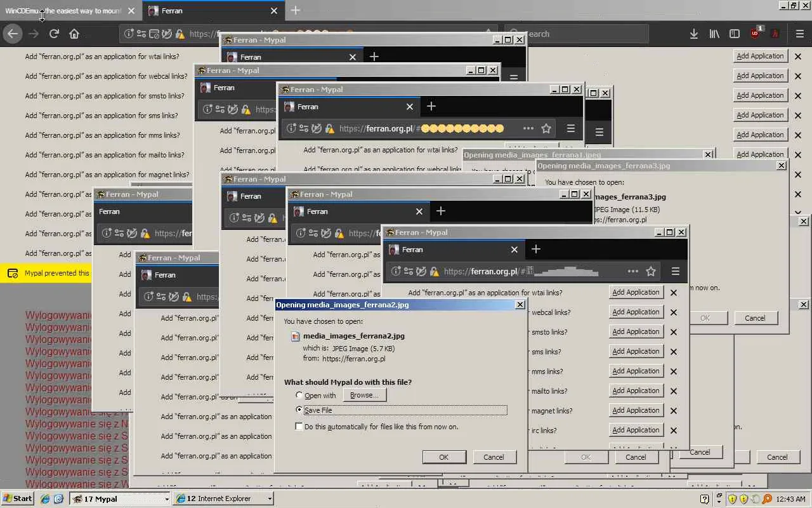Open the Windows Start menu
The image size is (812, 508).
tap(18, 498)
